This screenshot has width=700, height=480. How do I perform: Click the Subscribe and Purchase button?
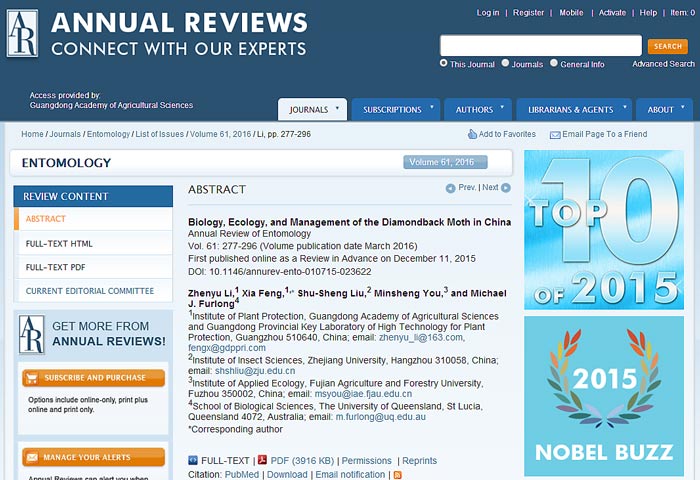(x=93, y=378)
